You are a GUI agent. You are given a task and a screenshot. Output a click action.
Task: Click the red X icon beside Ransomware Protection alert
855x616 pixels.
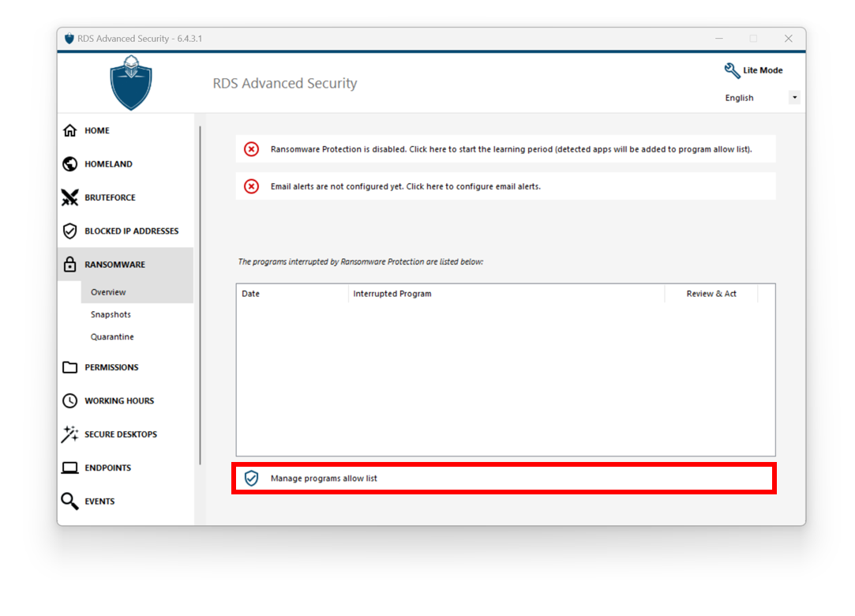coord(251,149)
